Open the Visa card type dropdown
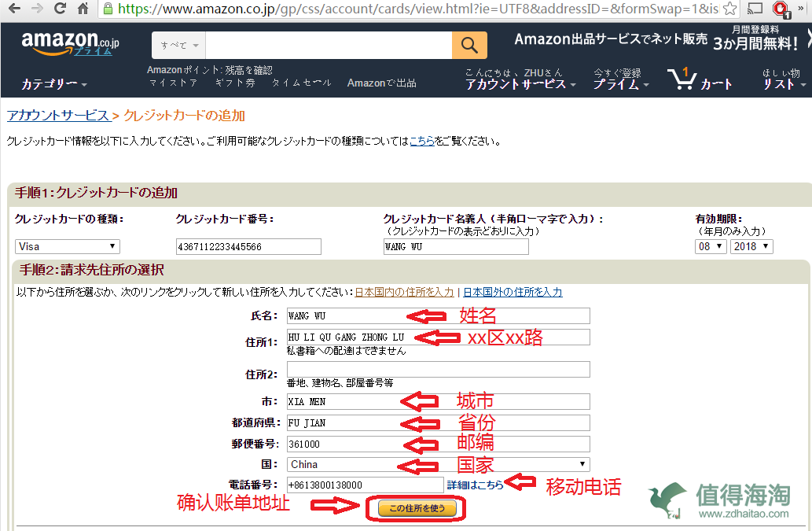 click(x=68, y=246)
